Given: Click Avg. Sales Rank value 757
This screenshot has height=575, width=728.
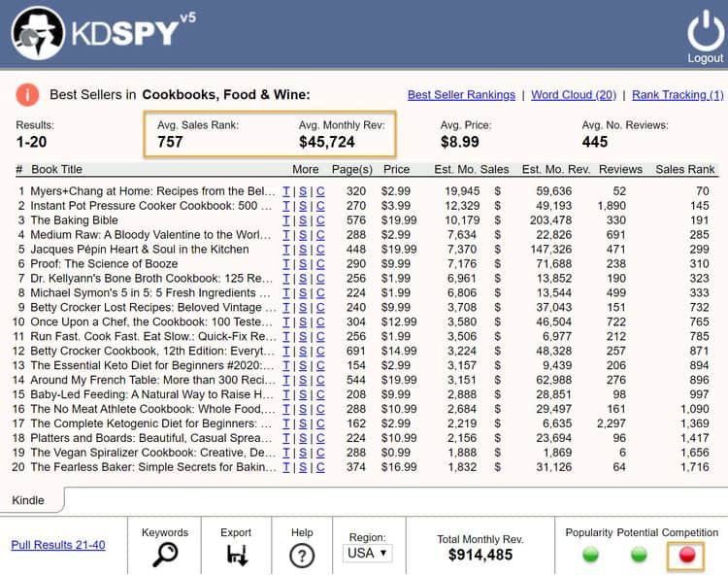Looking at the screenshot, I should (x=170, y=142).
